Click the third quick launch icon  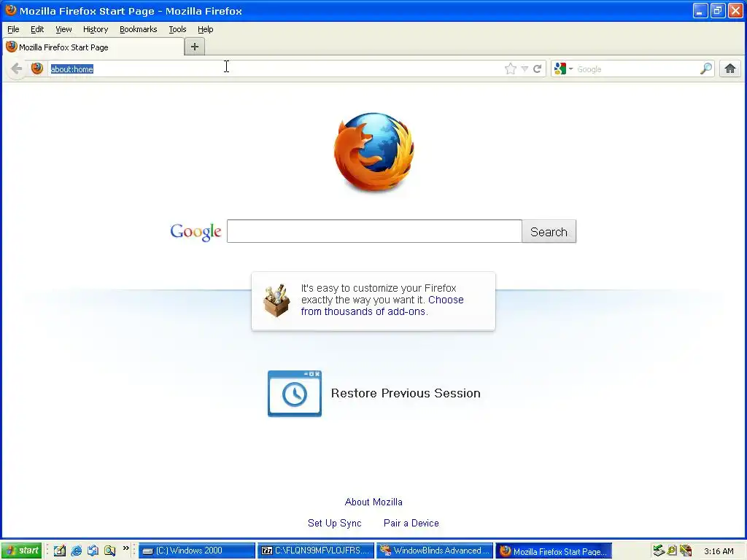point(93,551)
